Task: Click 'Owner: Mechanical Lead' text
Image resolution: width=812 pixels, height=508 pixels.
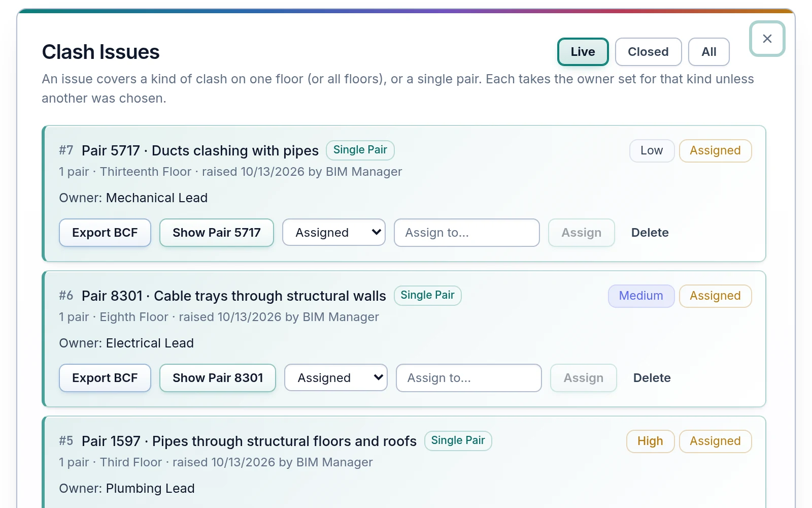Action: coord(133,198)
